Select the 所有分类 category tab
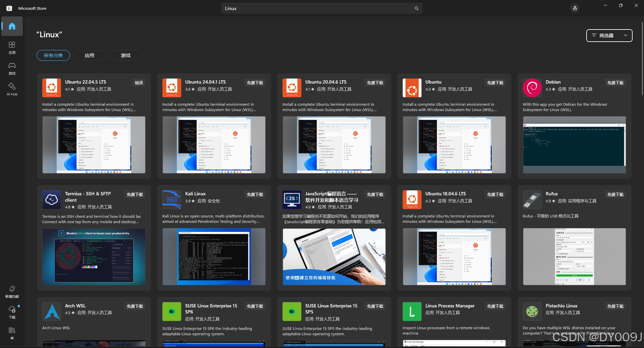 click(53, 55)
